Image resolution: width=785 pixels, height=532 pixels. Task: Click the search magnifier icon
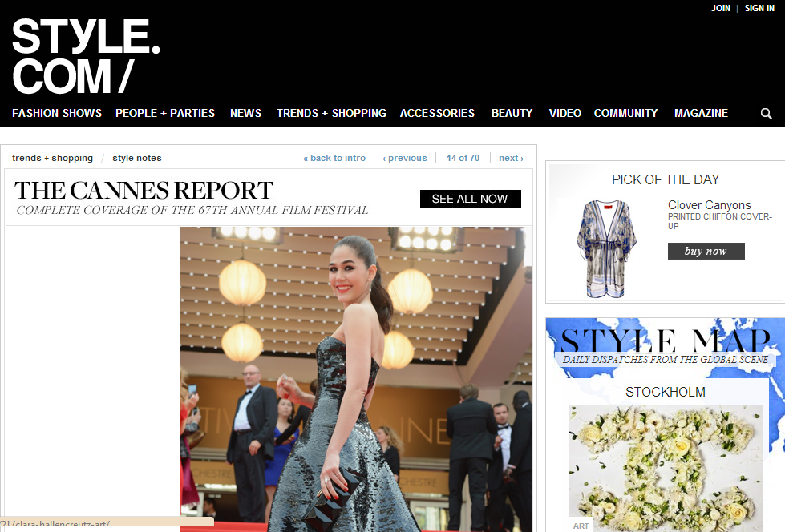click(766, 114)
